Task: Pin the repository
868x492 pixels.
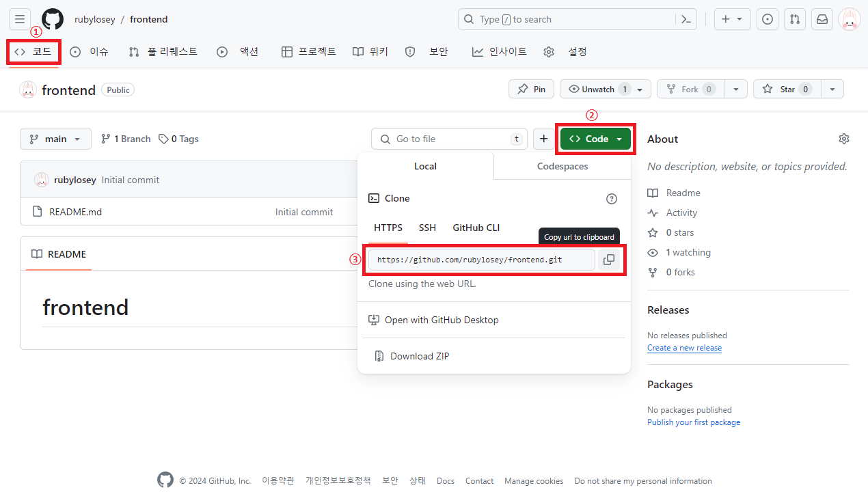Action: [x=531, y=90]
